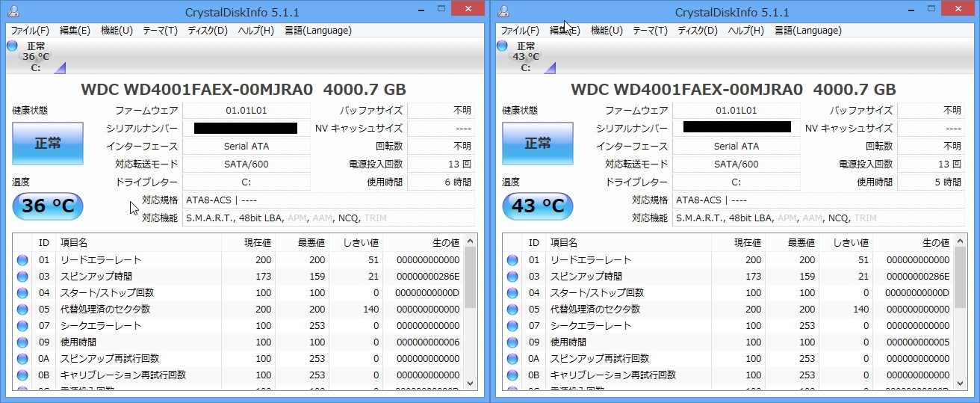Click firmware field 01.01L01 in left window

point(246,110)
